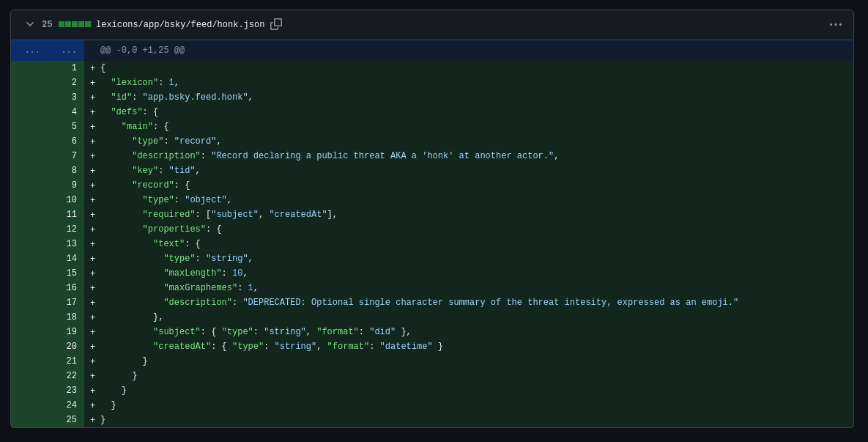This screenshot has width=868, height=442.
Task: Click line number 17 in the gutter
Action: (72, 303)
